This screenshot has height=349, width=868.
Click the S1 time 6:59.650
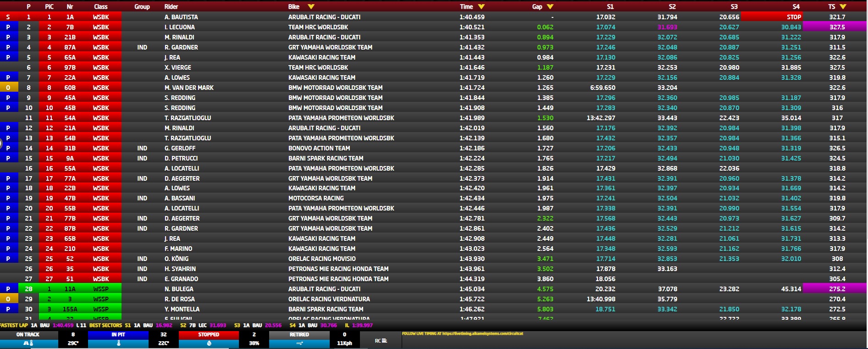(603, 88)
